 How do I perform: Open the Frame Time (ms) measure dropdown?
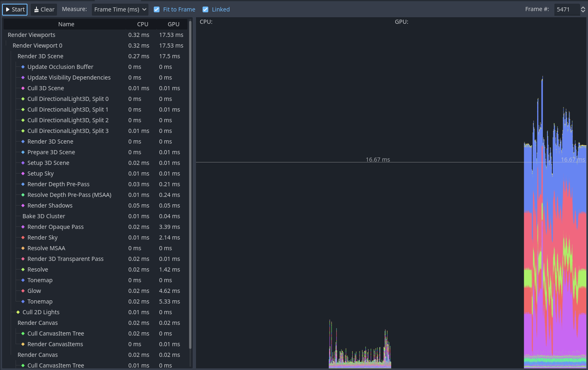120,9
